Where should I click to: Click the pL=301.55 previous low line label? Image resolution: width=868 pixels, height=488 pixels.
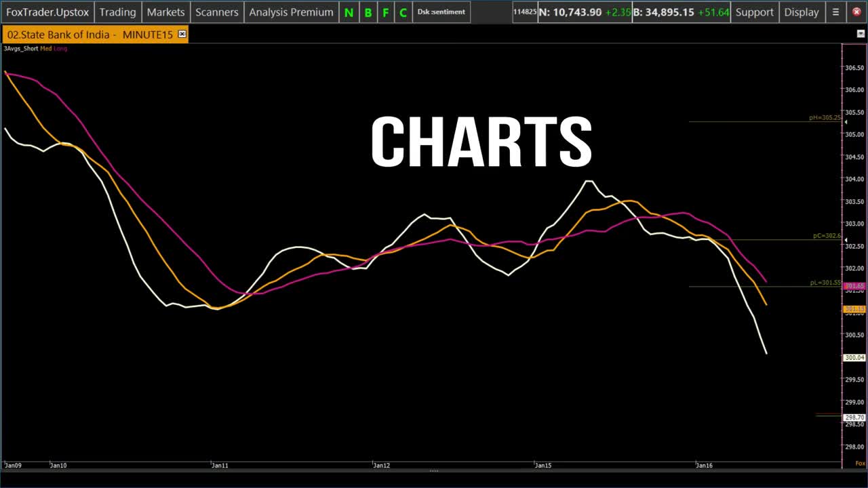825,283
